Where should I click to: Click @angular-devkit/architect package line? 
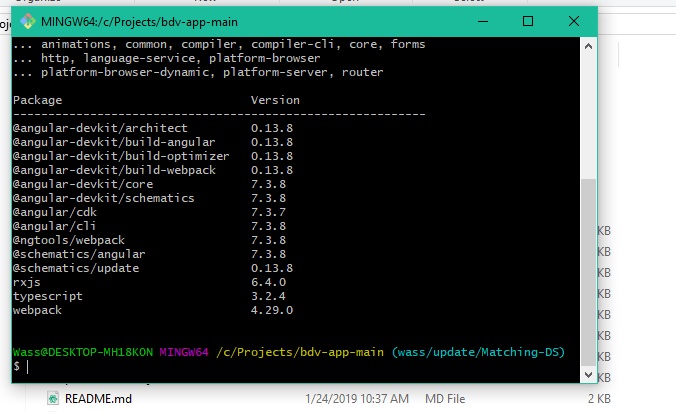click(153, 128)
